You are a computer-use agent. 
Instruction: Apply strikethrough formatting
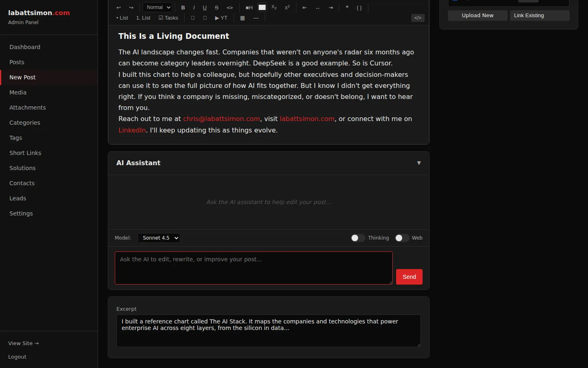(x=216, y=7)
